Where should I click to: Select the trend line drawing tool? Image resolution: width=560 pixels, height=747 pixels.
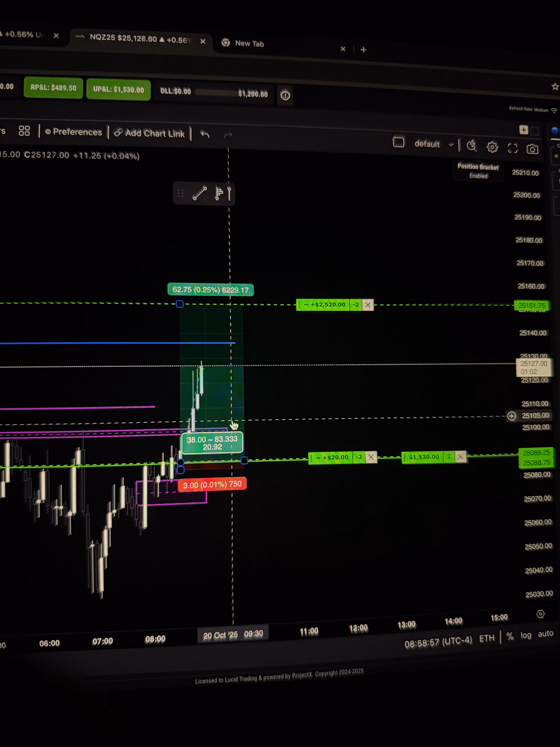click(x=199, y=193)
